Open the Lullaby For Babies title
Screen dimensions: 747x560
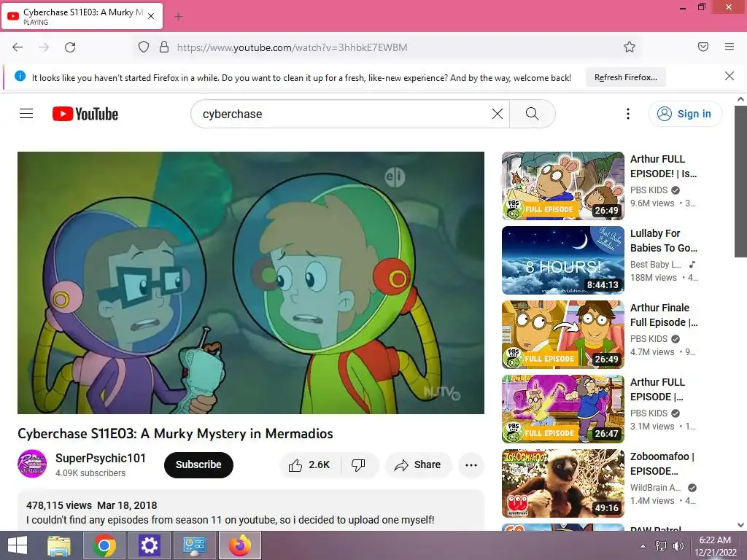(x=664, y=241)
